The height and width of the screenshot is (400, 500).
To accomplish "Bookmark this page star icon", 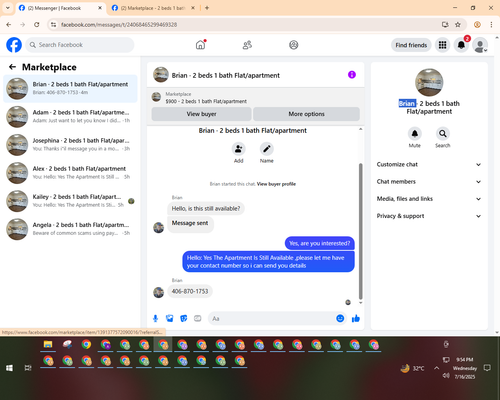I will [x=458, y=25].
